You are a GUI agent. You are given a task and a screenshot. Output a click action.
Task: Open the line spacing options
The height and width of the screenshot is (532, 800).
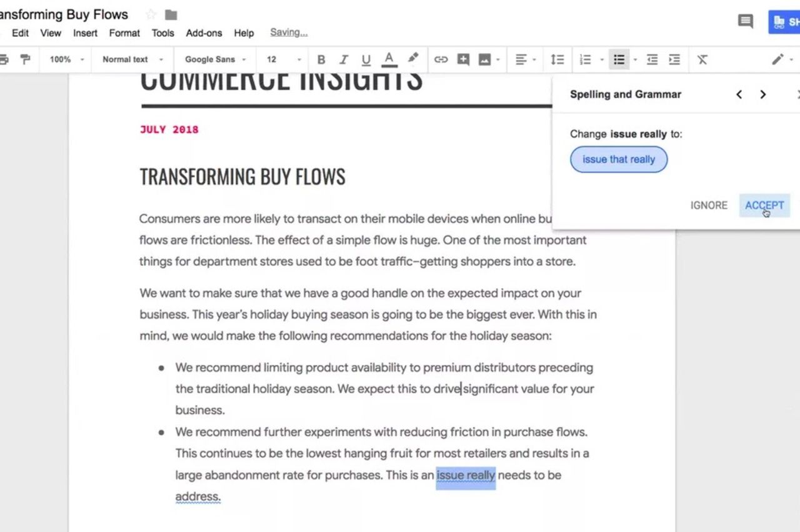click(x=557, y=59)
